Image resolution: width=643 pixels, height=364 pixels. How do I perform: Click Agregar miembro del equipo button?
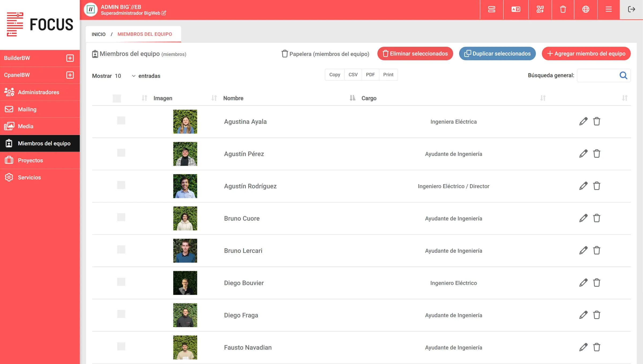click(x=586, y=54)
